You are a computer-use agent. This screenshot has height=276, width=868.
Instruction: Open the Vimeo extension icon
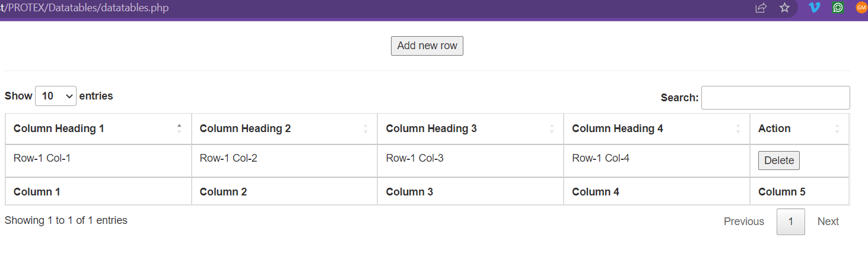814,8
